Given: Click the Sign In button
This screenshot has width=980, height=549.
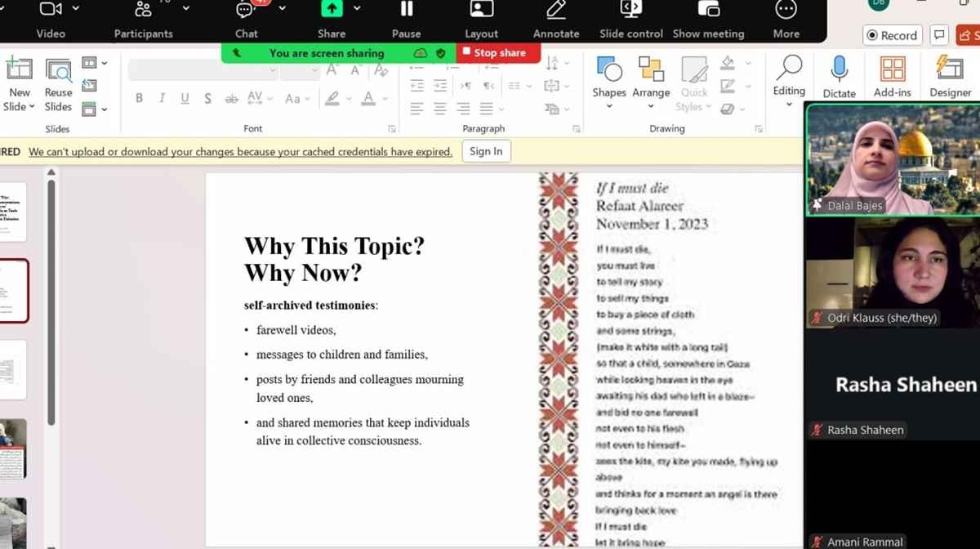Looking at the screenshot, I should 486,151.
